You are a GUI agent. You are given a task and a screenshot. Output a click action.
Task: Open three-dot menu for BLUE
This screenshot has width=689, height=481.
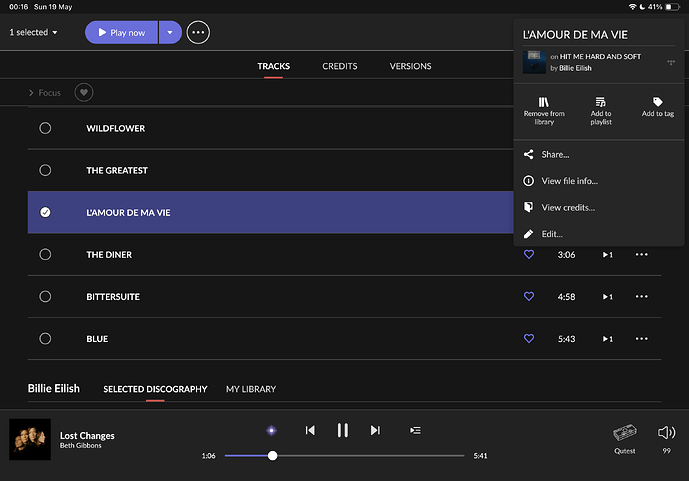642,339
